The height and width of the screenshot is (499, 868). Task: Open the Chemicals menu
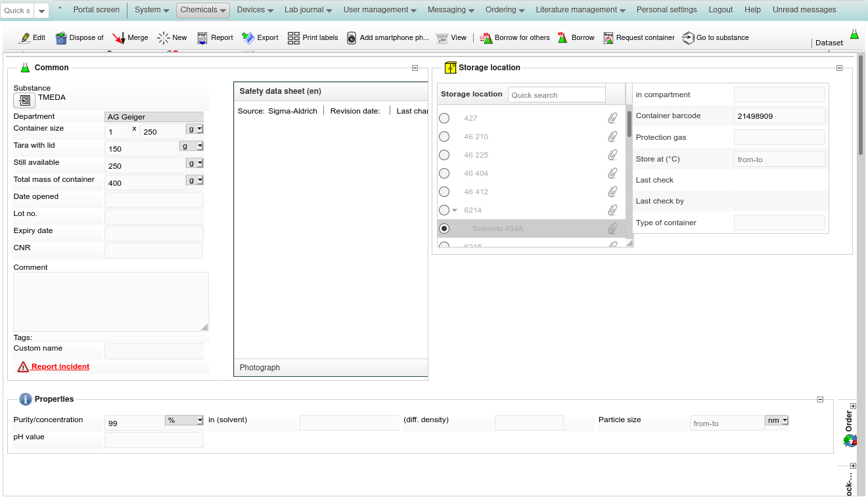(x=202, y=10)
